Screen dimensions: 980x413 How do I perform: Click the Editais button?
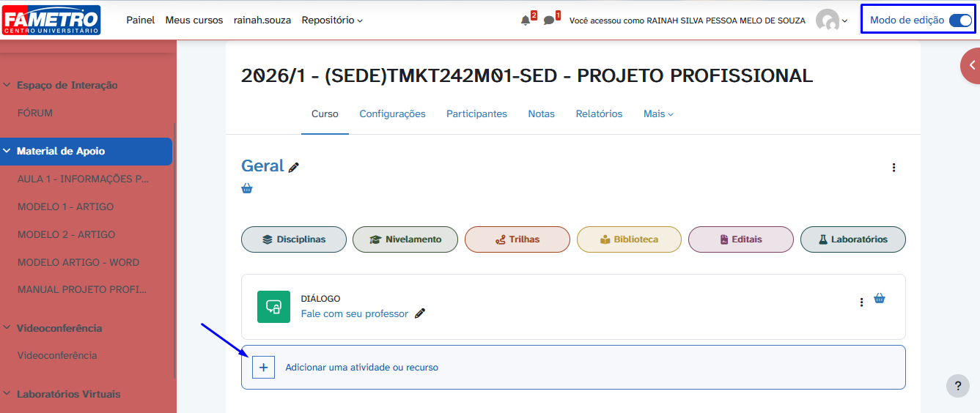click(x=741, y=239)
